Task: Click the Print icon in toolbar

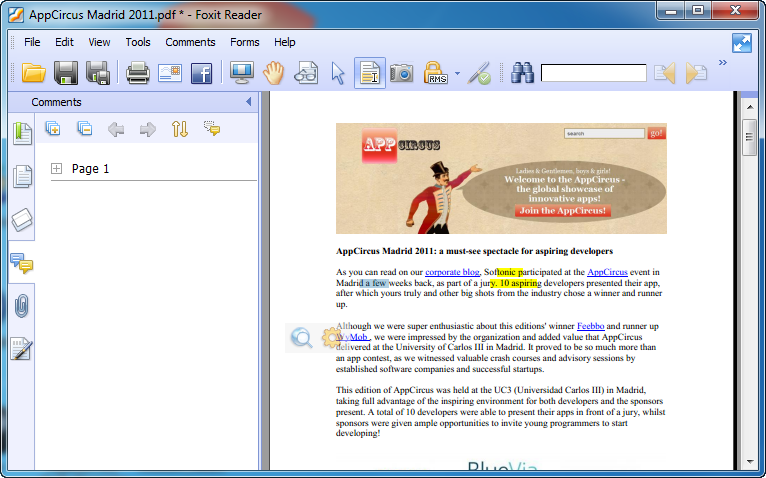Action: pyautogui.click(x=137, y=73)
